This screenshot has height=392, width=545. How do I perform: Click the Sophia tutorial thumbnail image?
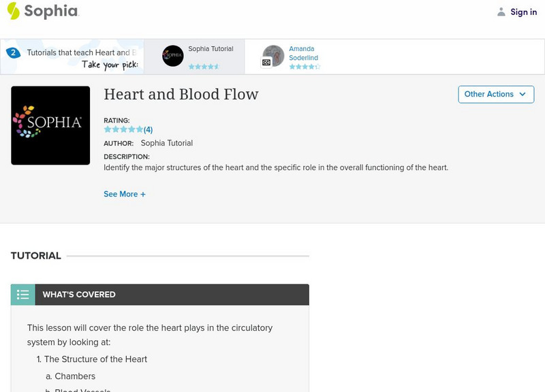(x=50, y=125)
